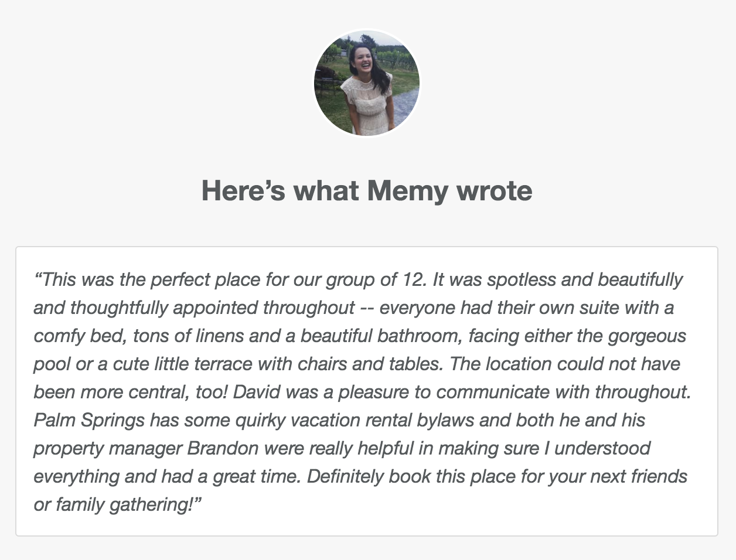Click the "Here's what Memy wrote" heading
The width and height of the screenshot is (736, 560).
click(x=367, y=191)
